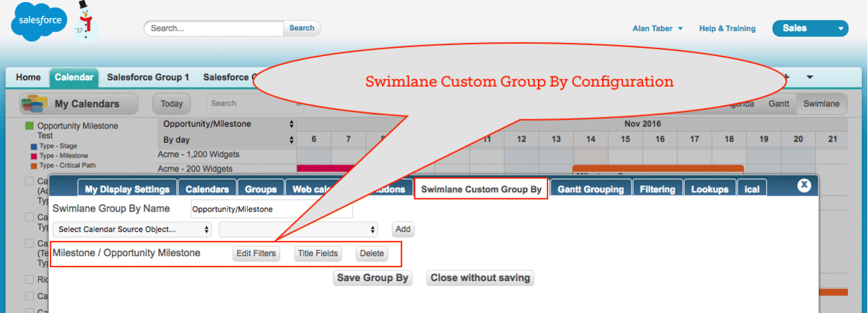
Task: Close the settings dialog with X
Action: [804, 185]
